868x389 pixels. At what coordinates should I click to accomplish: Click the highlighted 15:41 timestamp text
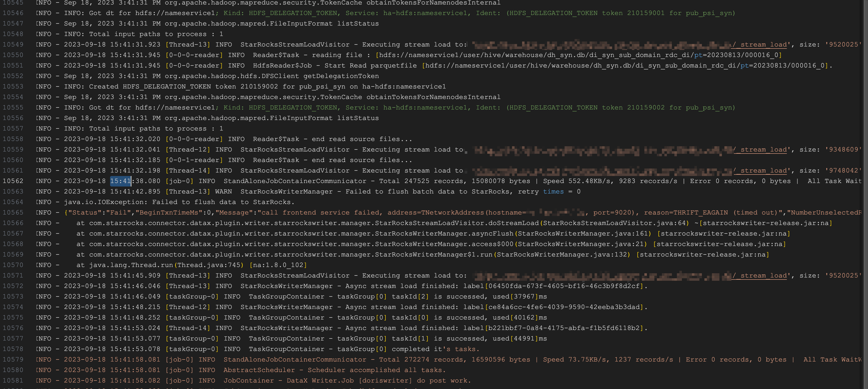[120, 181]
